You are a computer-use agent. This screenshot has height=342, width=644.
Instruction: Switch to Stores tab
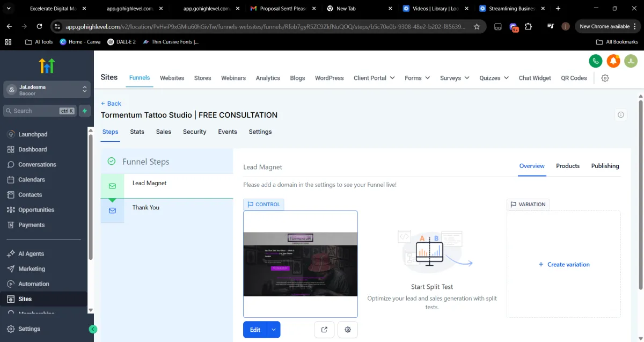coord(202,78)
